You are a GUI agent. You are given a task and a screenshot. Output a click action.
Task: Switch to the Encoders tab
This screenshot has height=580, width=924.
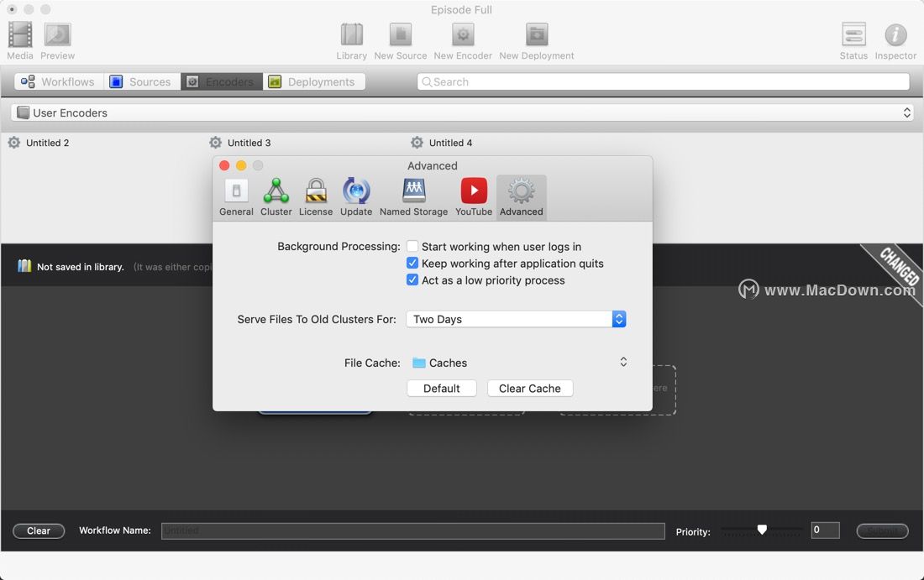click(x=222, y=82)
